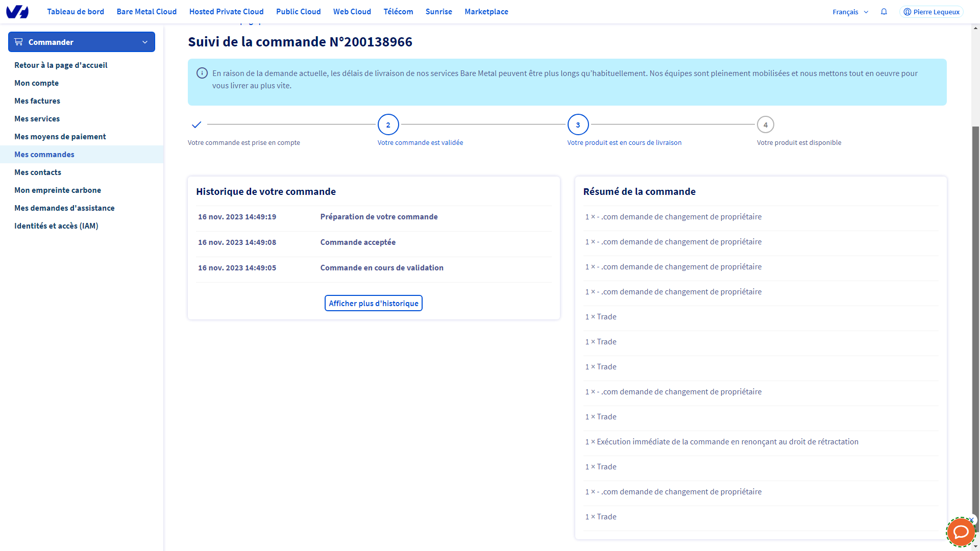Click the step 3 delivery circle
This screenshot has height=551, width=980.
(578, 124)
